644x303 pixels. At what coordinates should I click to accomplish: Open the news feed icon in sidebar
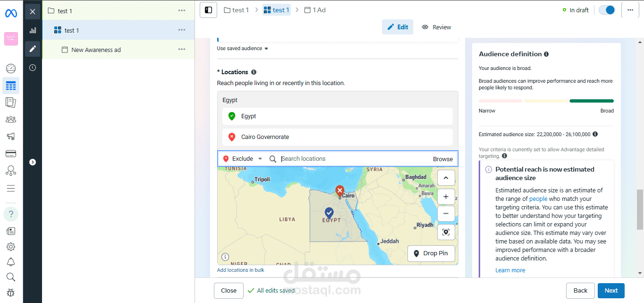pyautogui.click(x=11, y=231)
